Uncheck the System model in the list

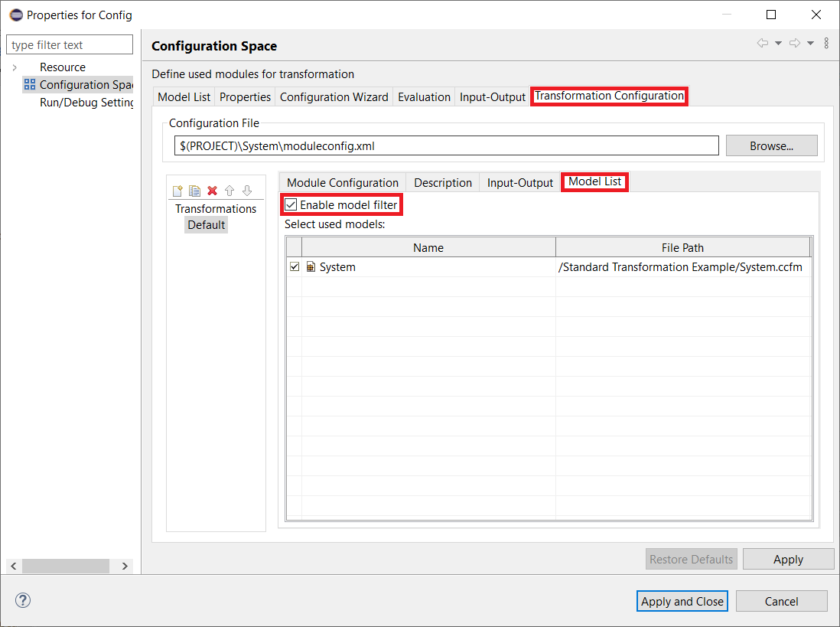pyautogui.click(x=295, y=266)
